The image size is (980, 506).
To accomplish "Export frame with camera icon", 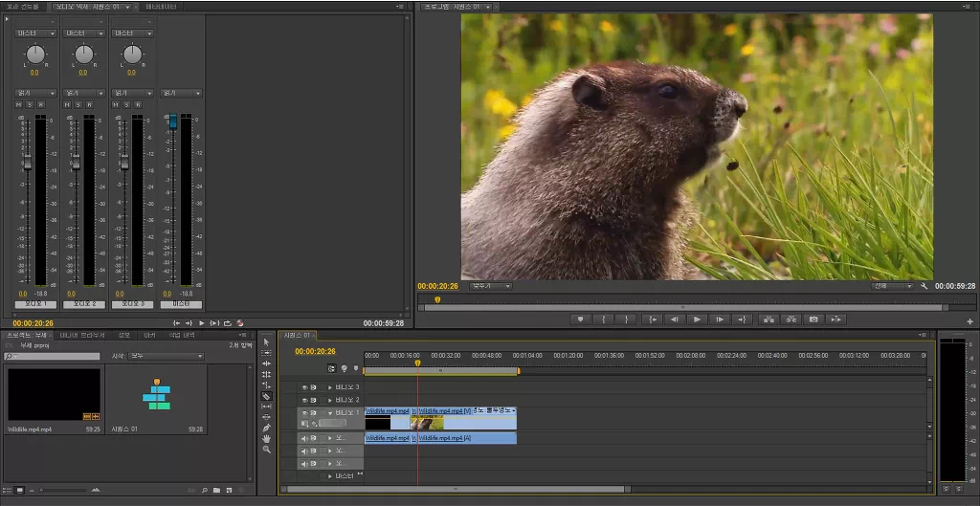I will point(813,319).
